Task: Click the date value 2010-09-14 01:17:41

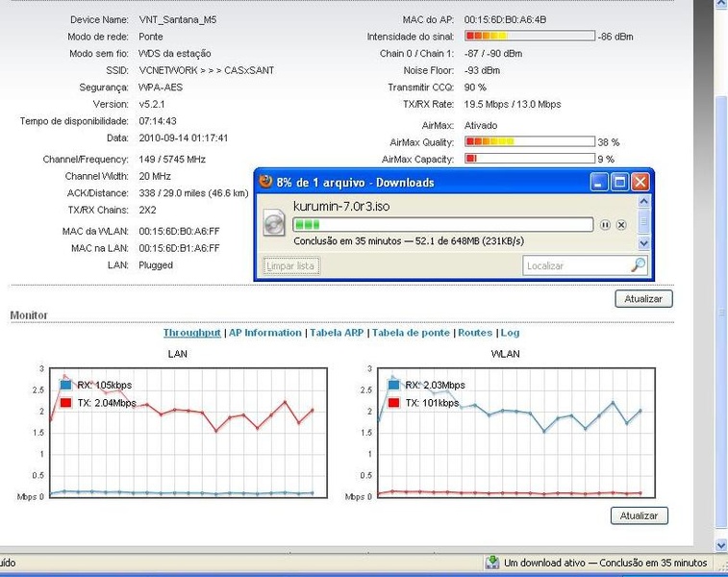Action: [x=184, y=138]
